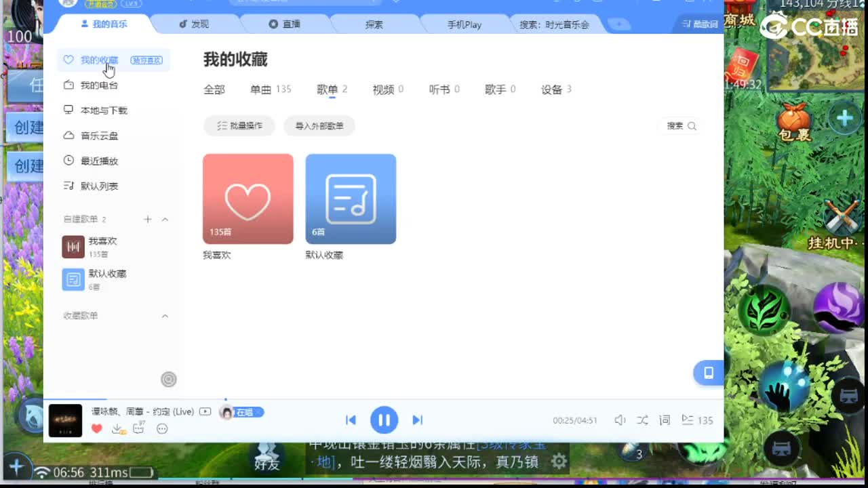Activate the blue hand skill in game
Image resolution: width=868 pixels, height=488 pixels.
(785, 386)
